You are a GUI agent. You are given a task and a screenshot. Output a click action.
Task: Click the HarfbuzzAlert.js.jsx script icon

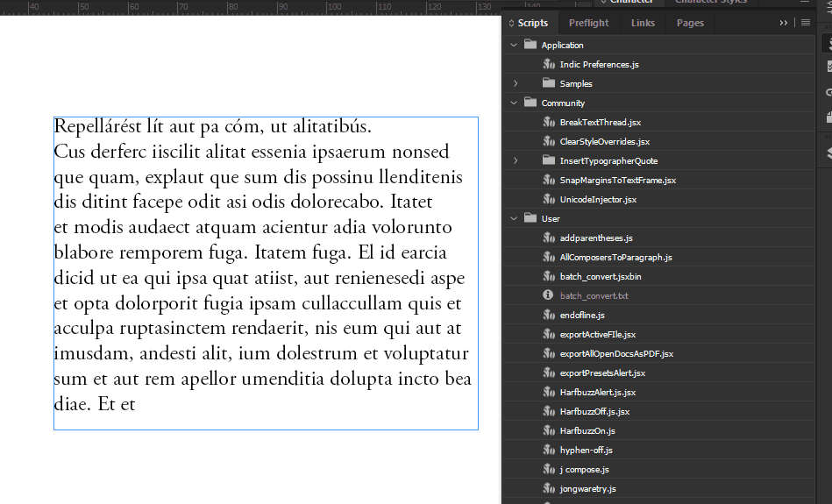click(549, 392)
